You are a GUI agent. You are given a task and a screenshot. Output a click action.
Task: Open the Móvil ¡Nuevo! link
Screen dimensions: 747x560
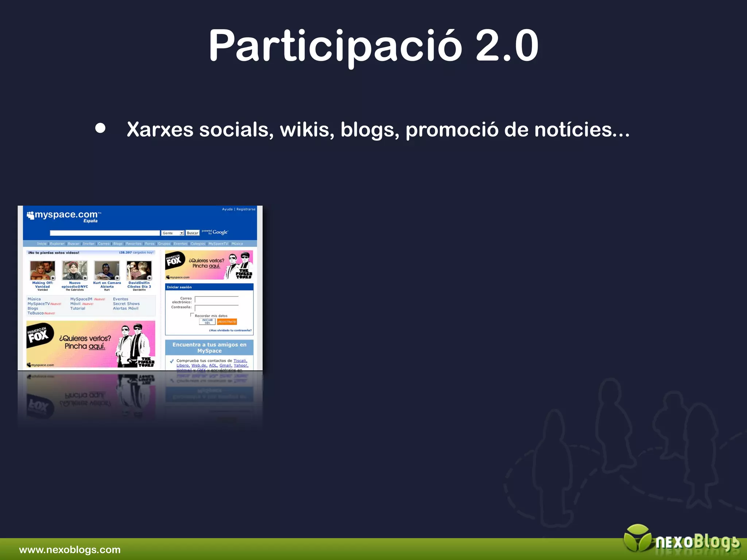pos(82,304)
